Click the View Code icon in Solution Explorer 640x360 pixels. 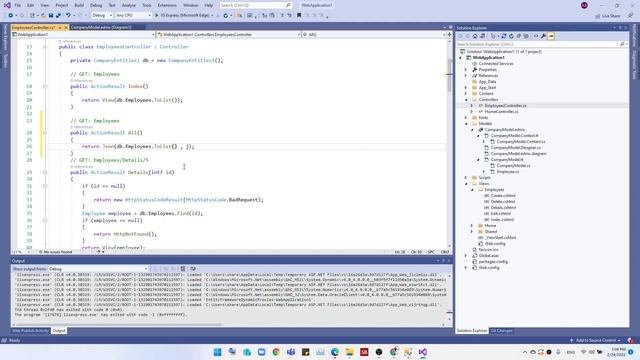pyautogui.click(x=536, y=36)
